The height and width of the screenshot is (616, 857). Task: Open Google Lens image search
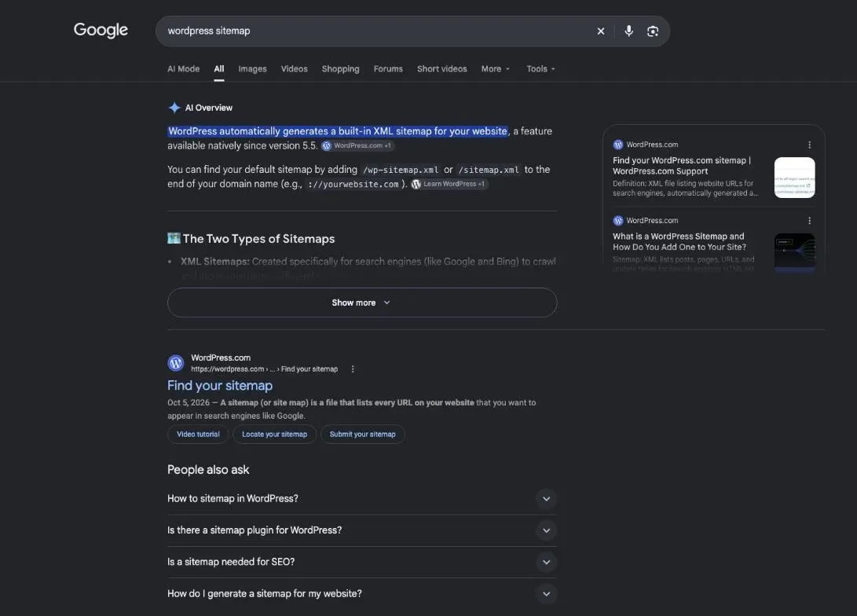click(x=653, y=31)
